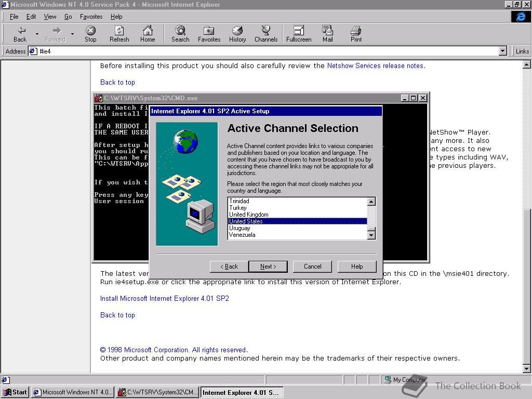Open Netshow Services release notes link
Screen dimensions: 532x399
(x=375, y=66)
